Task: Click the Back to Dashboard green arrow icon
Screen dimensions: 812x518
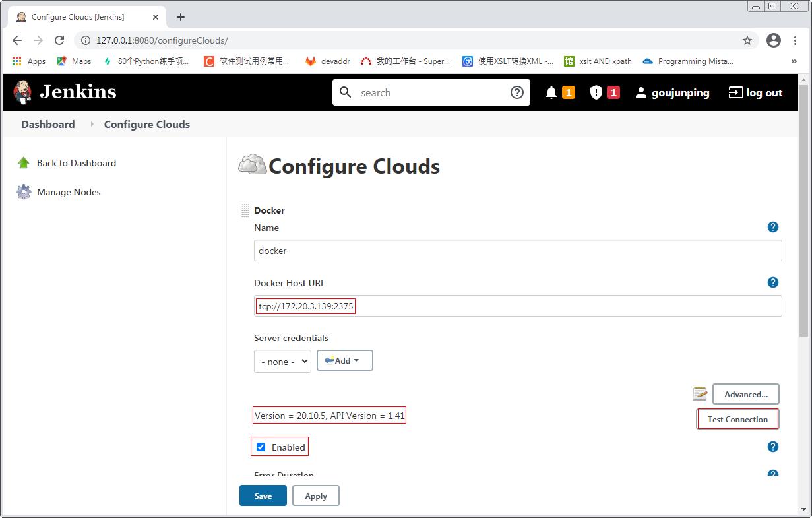Action: click(24, 163)
